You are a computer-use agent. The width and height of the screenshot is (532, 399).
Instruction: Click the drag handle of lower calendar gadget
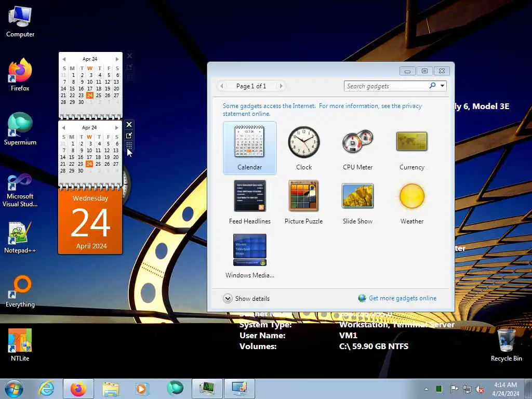point(129,145)
